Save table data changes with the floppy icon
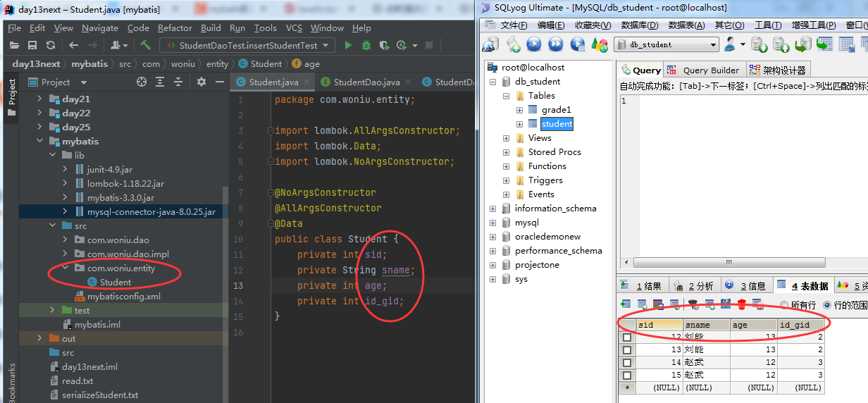 point(725,304)
